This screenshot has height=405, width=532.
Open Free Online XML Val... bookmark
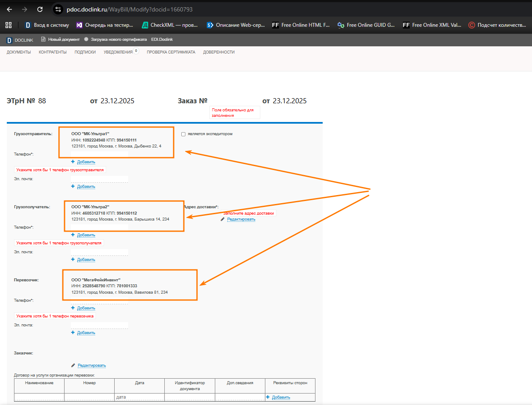tap(432, 25)
